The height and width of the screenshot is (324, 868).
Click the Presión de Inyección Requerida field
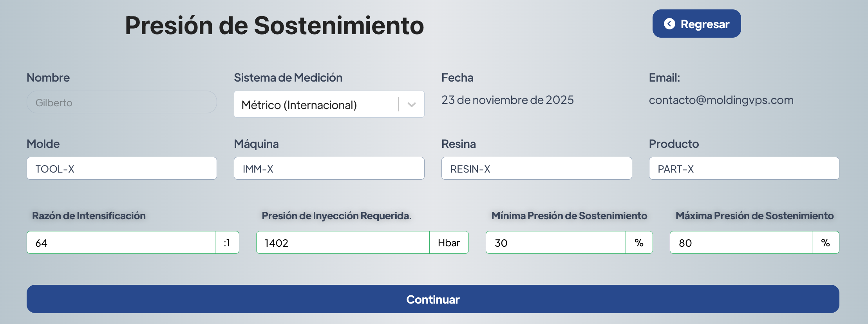(343, 243)
